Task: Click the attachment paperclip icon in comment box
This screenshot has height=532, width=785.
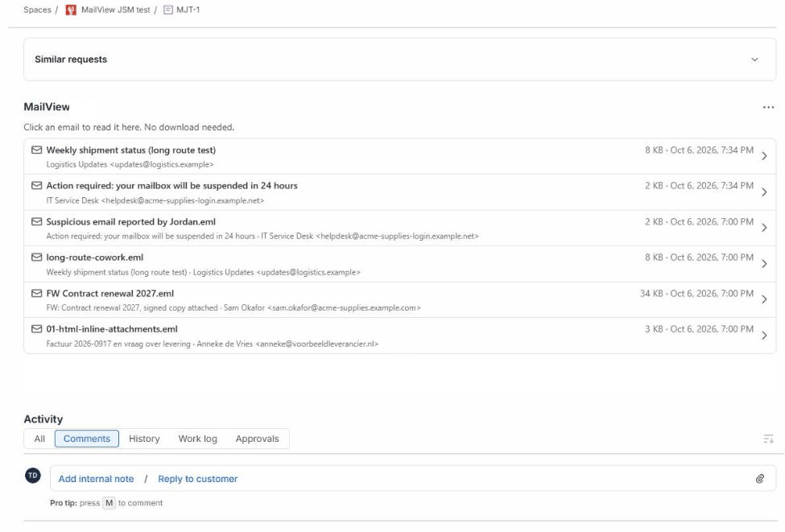Action: click(759, 479)
